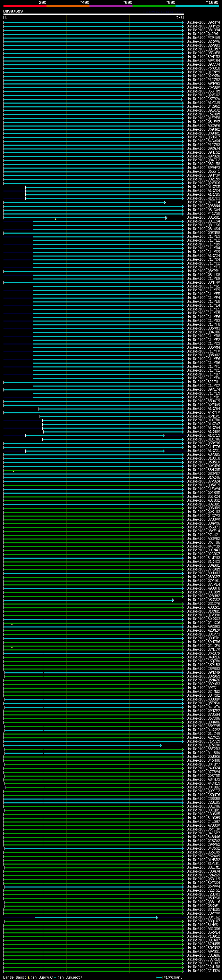The height and width of the screenshot is (980, 222).
Task: Open hit UniRef100_P18912
Action: (x=203, y=937)
